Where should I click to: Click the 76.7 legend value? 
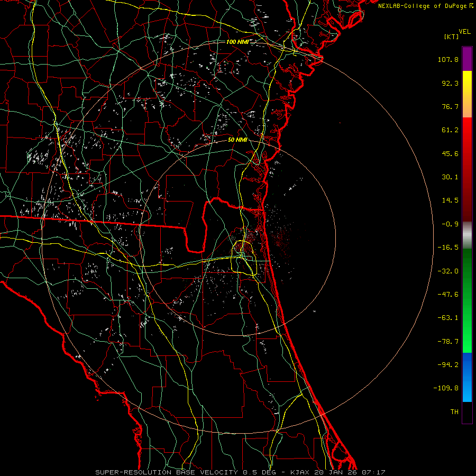tap(450, 106)
